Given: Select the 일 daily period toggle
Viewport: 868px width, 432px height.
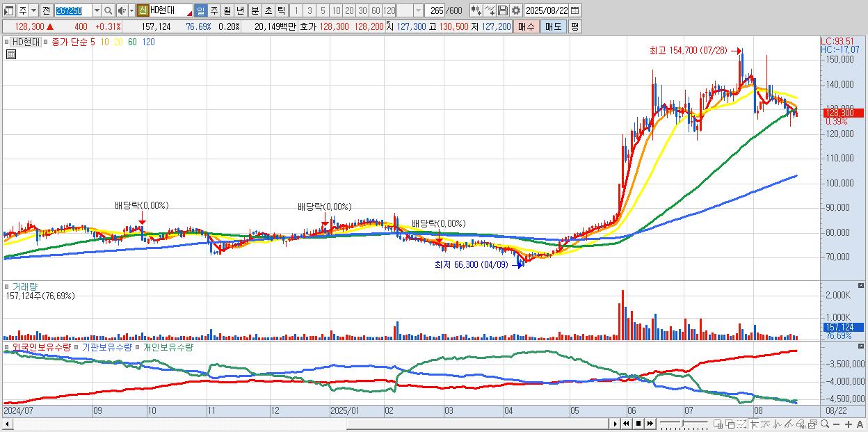Looking at the screenshot, I should click(x=200, y=10).
